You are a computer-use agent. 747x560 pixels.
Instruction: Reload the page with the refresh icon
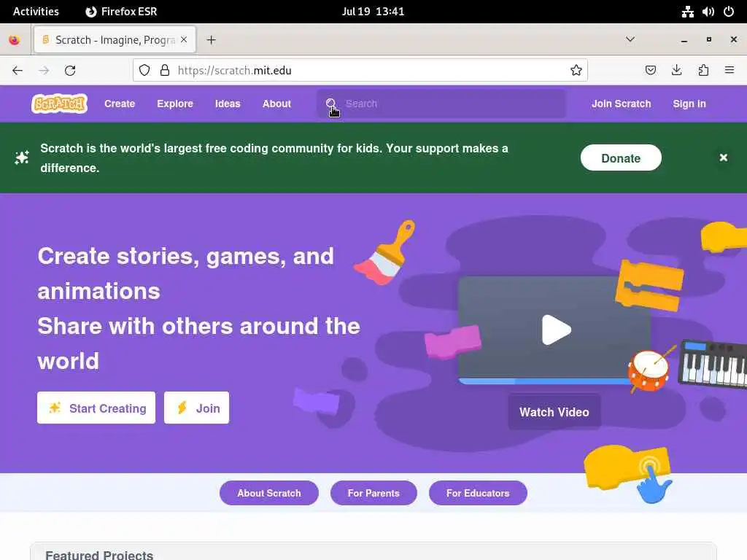pos(70,71)
